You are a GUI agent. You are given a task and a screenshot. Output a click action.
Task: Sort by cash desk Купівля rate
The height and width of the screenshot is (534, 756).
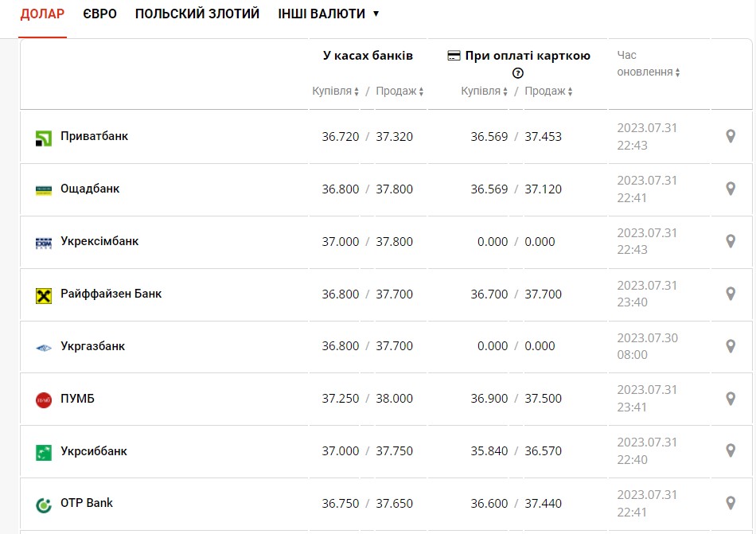pos(335,91)
